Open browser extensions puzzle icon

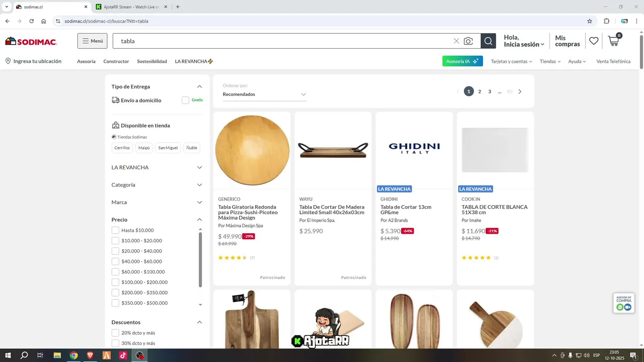tap(606, 21)
